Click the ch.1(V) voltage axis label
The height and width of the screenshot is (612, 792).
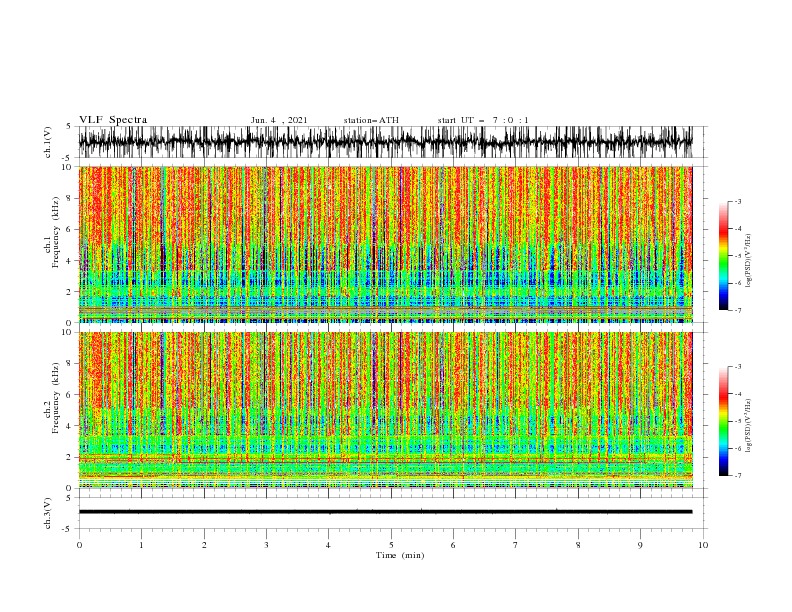(47, 142)
